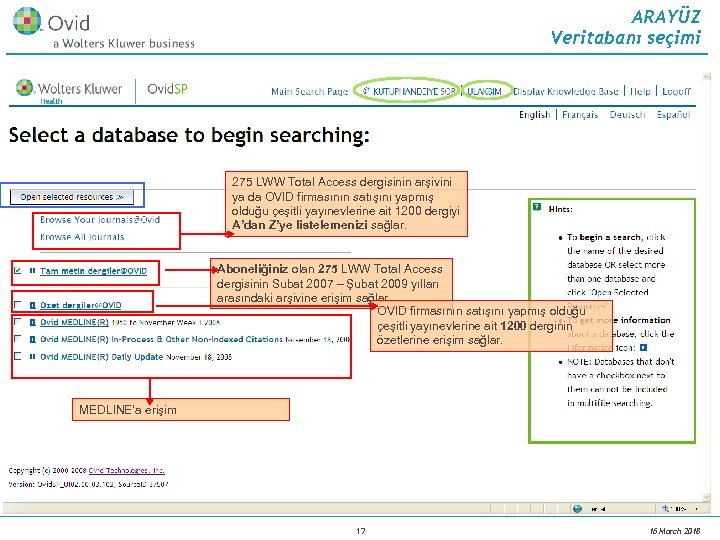The width and height of the screenshot is (720, 540).
Task: Open the ULAKBIM link
Action: pos(484,91)
